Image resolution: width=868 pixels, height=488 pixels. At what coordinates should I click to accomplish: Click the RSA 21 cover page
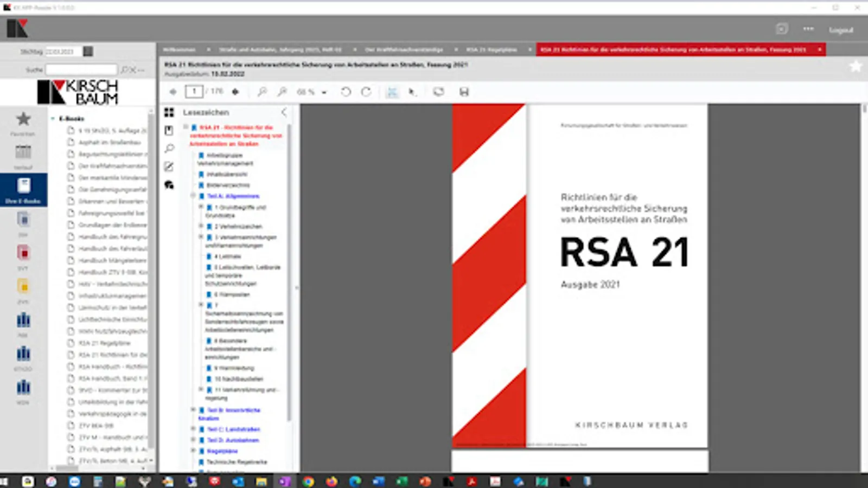(580, 275)
